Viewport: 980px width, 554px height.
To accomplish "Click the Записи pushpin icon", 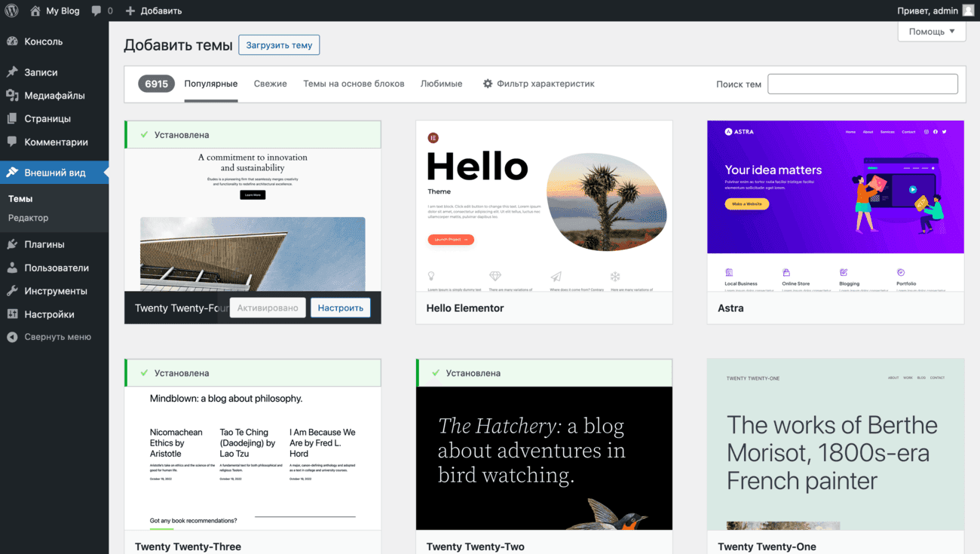I will pos(12,72).
